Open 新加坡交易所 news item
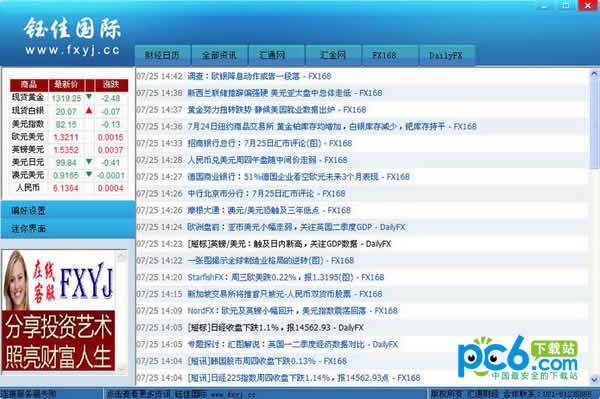 coord(285,294)
